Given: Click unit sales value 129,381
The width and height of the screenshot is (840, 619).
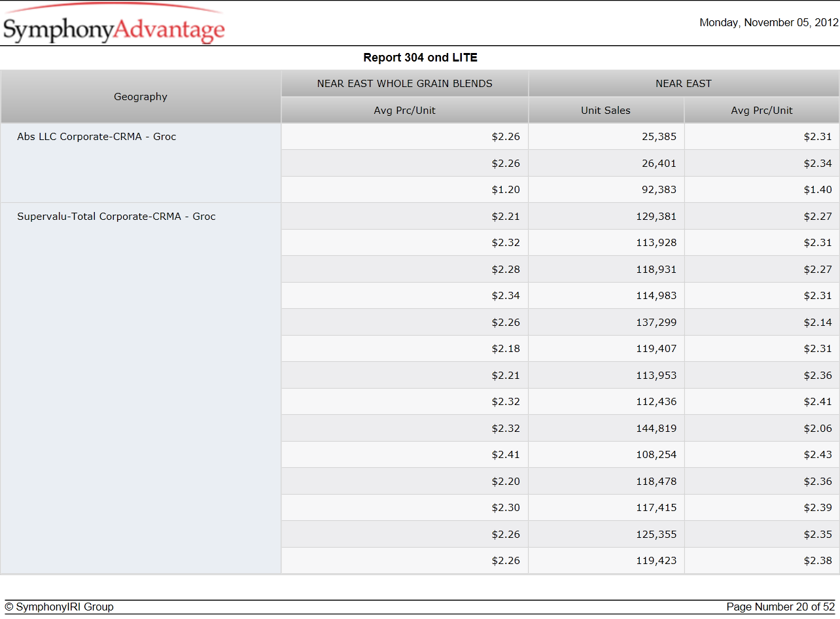Looking at the screenshot, I should (656, 216).
